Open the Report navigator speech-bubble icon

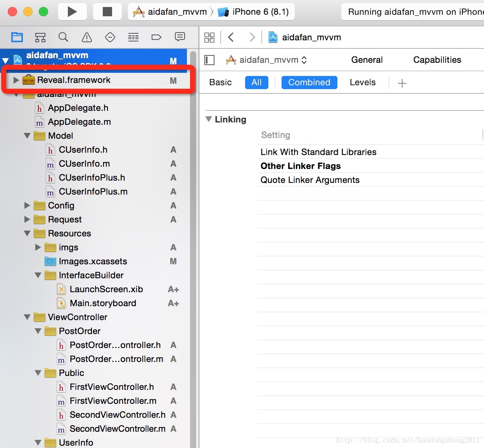tap(180, 37)
